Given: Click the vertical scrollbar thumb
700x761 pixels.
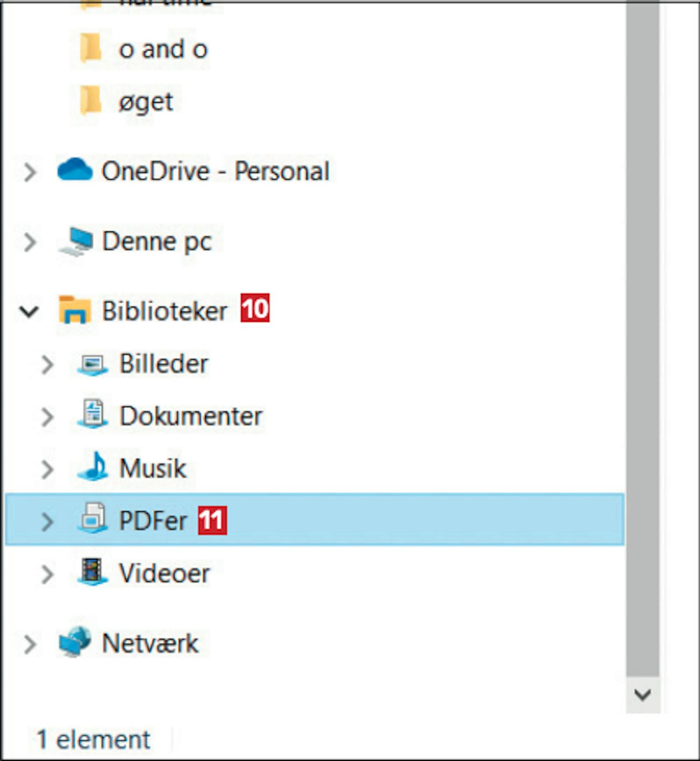Looking at the screenshot, I should point(643,327).
